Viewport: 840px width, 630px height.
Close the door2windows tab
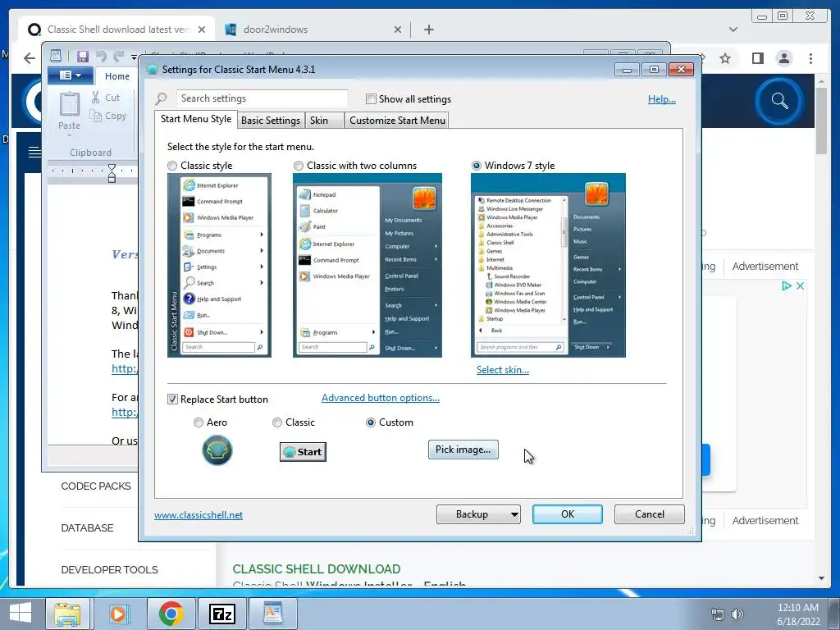[398, 30]
